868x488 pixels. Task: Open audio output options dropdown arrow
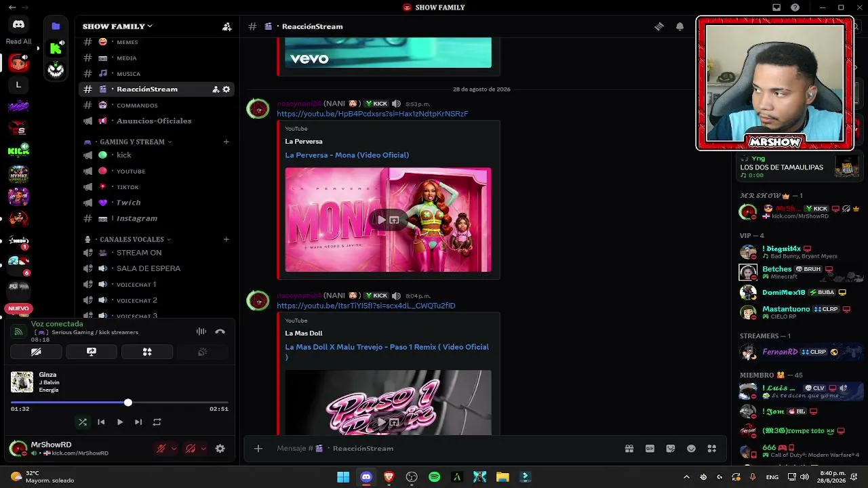click(203, 449)
